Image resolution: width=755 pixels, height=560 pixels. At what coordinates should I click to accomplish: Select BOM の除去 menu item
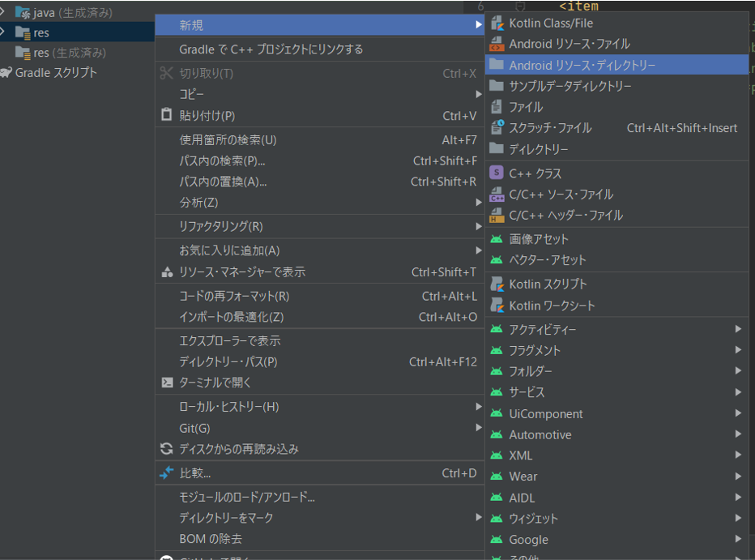click(x=320, y=539)
